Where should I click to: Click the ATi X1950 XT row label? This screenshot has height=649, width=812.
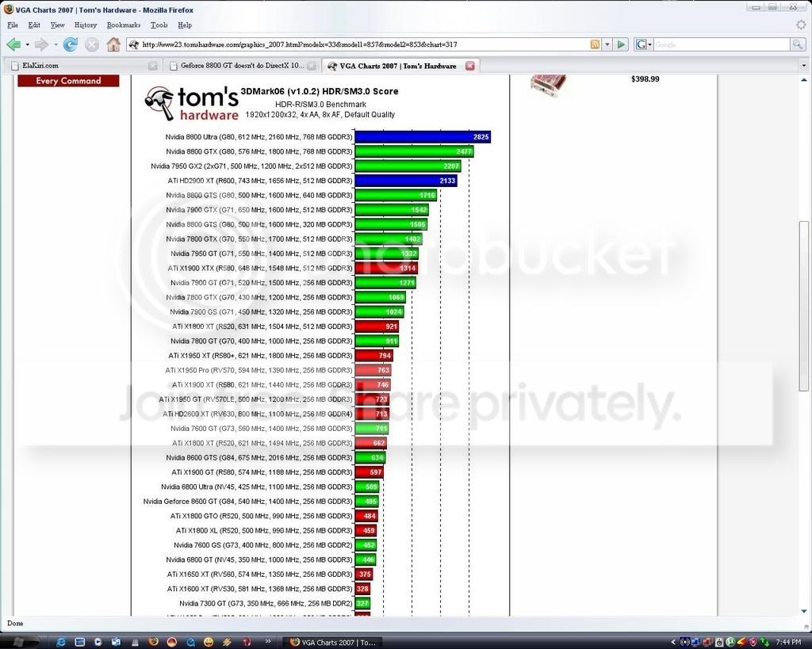coord(260,356)
